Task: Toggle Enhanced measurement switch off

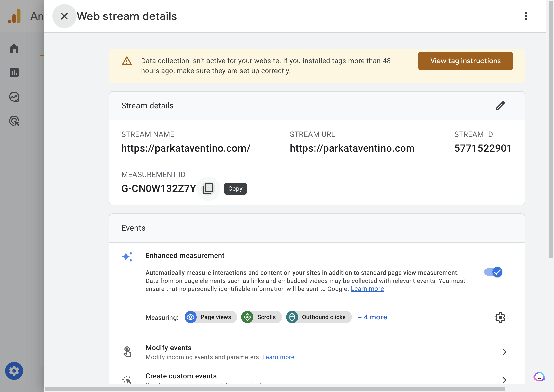Action: (x=493, y=272)
